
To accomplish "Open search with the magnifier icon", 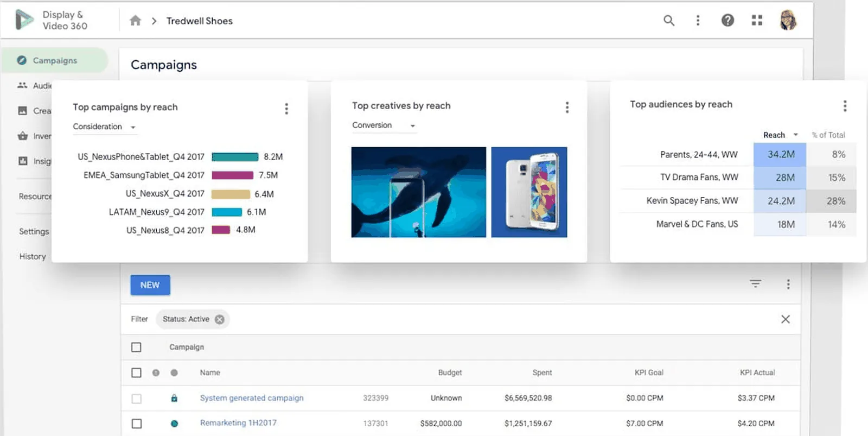I will [669, 21].
